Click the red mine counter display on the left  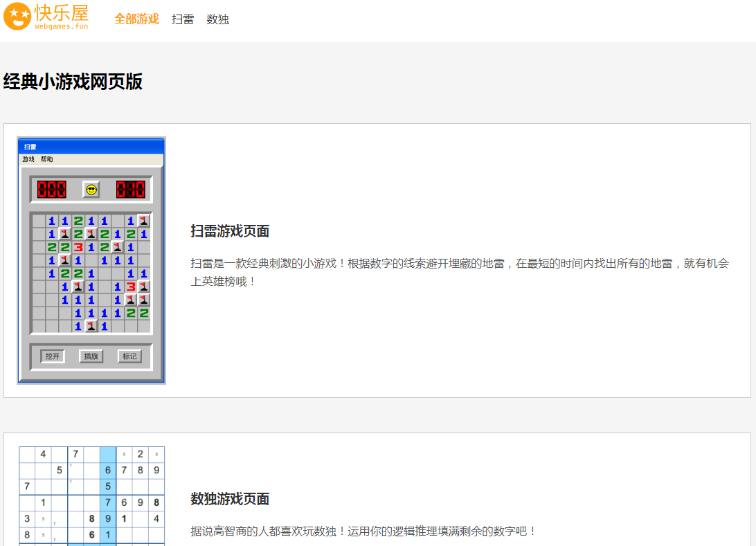coord(52,190)
